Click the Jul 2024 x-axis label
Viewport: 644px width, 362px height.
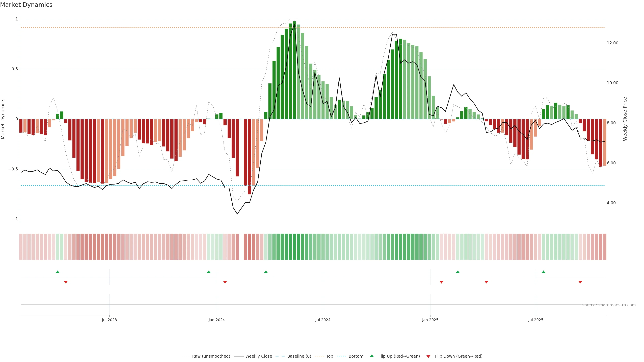(x=323, y=320)
